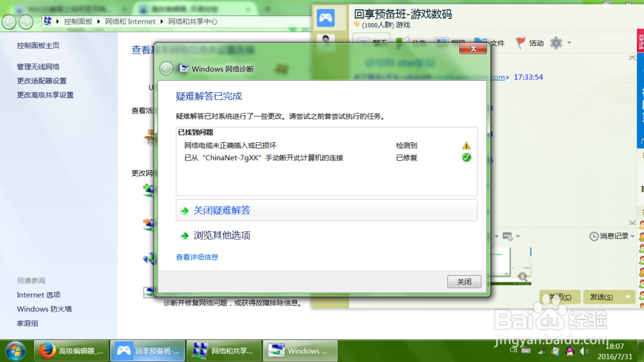Open the 查看详细信息 link
The height and width of the screenshot is (362, 644).
click(x=196, y=257)
